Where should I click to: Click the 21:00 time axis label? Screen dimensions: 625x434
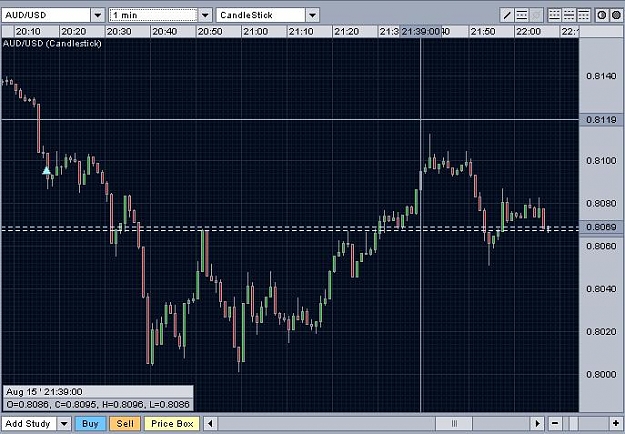(x=255, y=31)
